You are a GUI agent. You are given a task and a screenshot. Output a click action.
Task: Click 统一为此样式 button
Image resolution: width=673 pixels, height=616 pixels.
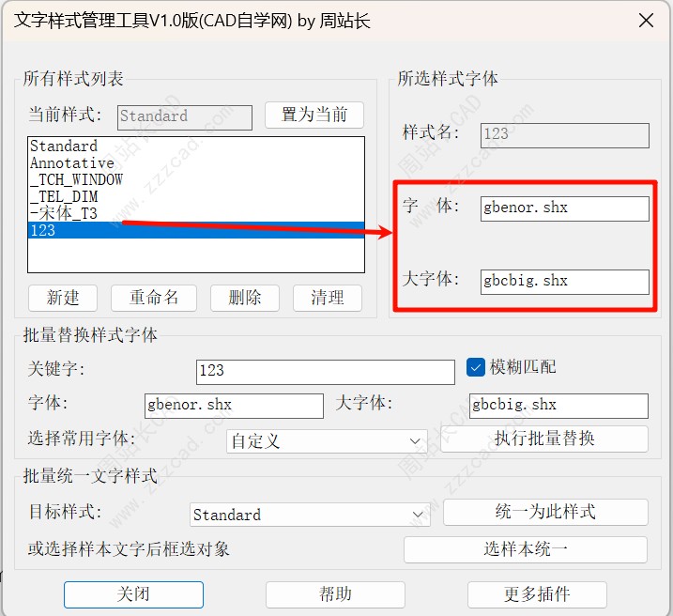pos(544,512)
